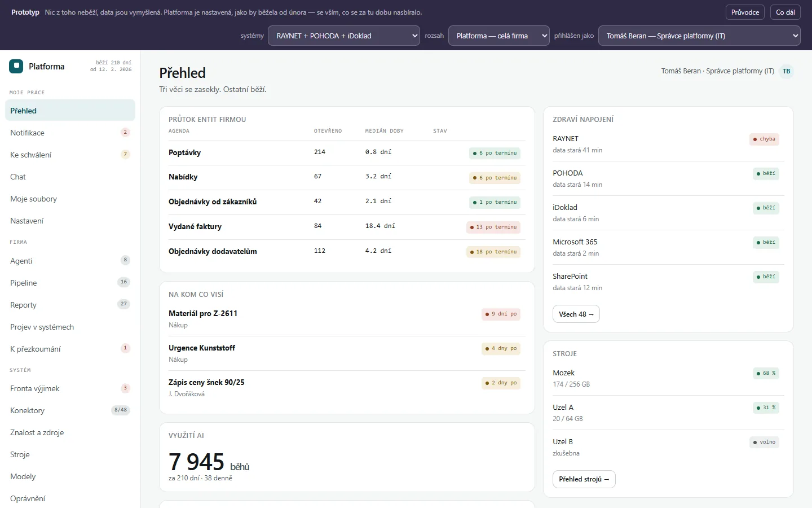The width and height of the screenshot is (812, 508).
Task: Go to Ke schválení menu item
Action: coord(70,155)
